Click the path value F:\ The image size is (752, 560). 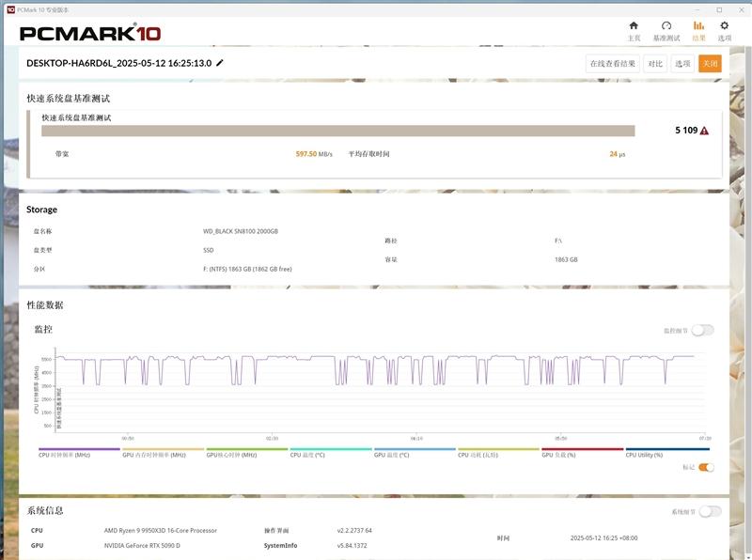557,241
